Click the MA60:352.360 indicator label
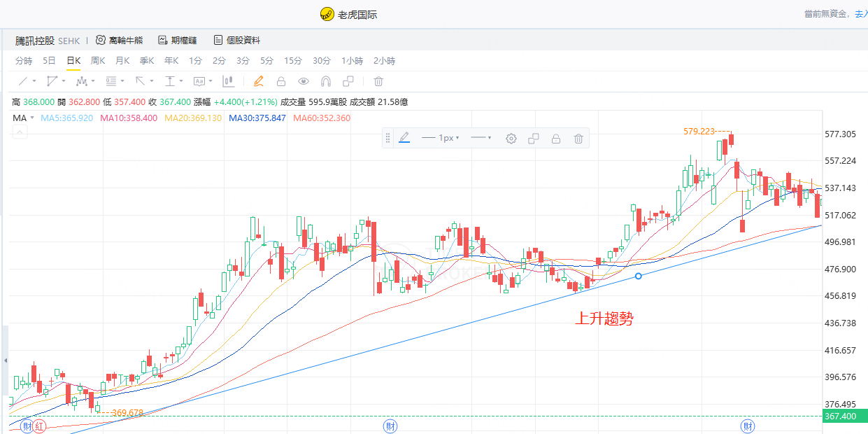868x434 pixels. (322, 118)
